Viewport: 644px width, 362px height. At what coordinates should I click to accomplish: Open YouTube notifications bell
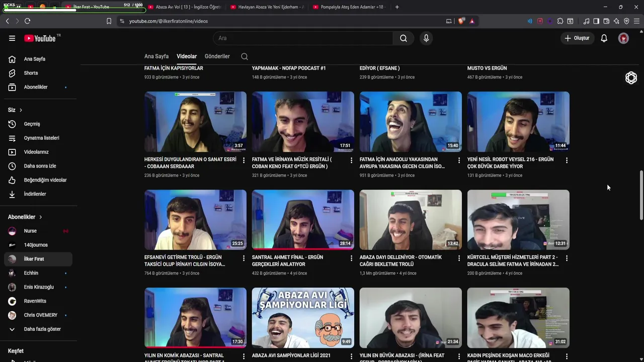(604, 38)
